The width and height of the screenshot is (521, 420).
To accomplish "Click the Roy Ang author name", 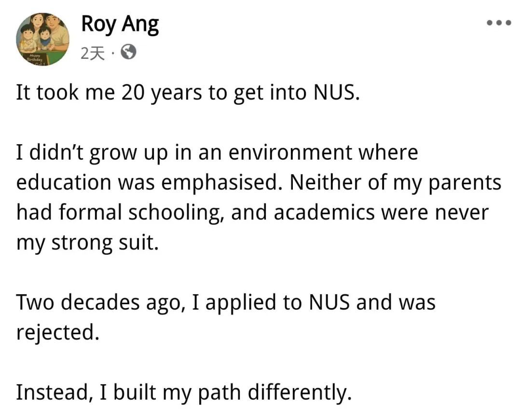I will (120, 24).
